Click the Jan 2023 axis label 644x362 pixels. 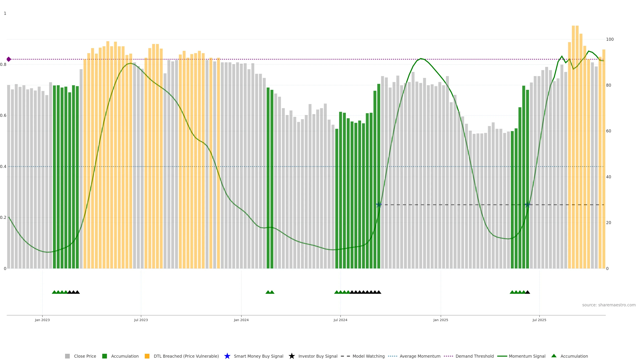tap(42, 320)
